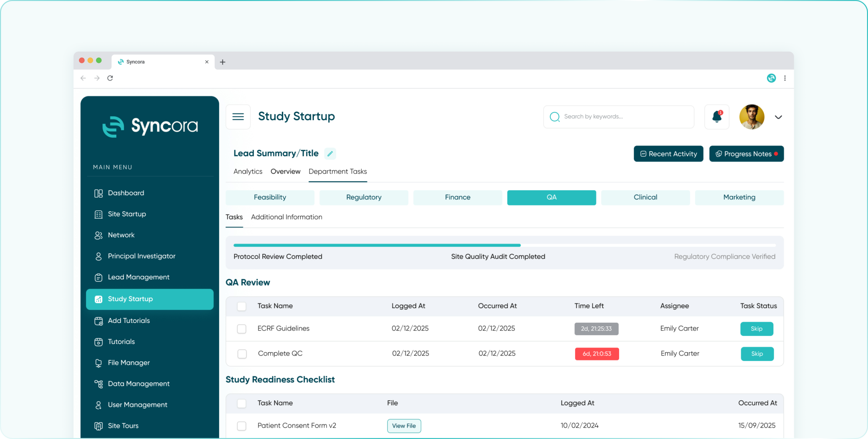This screenshot has height=439, width=868.
Task: Open Progress Notes
Action: pyautogui.click(x=747, y=154)
